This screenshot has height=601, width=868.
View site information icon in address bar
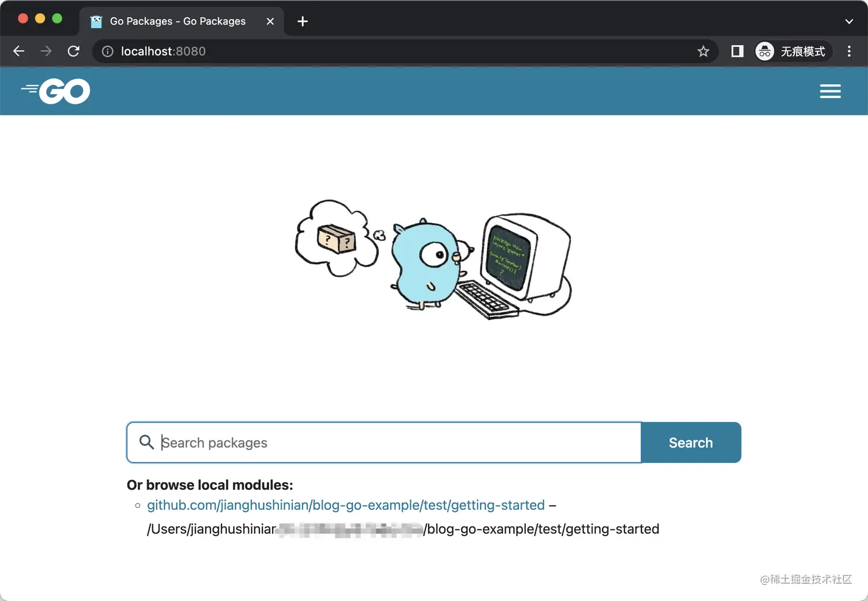point(107,52)
